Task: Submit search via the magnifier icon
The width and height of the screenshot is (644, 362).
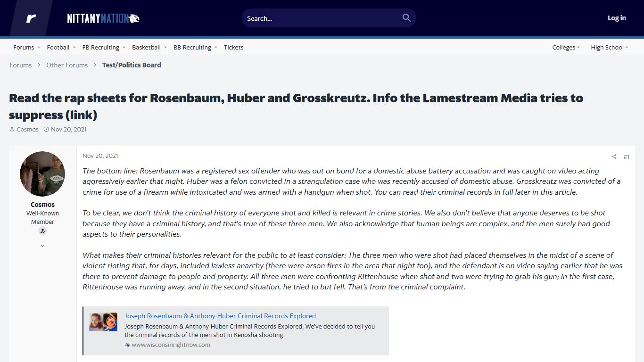Action: coord(406,18)
